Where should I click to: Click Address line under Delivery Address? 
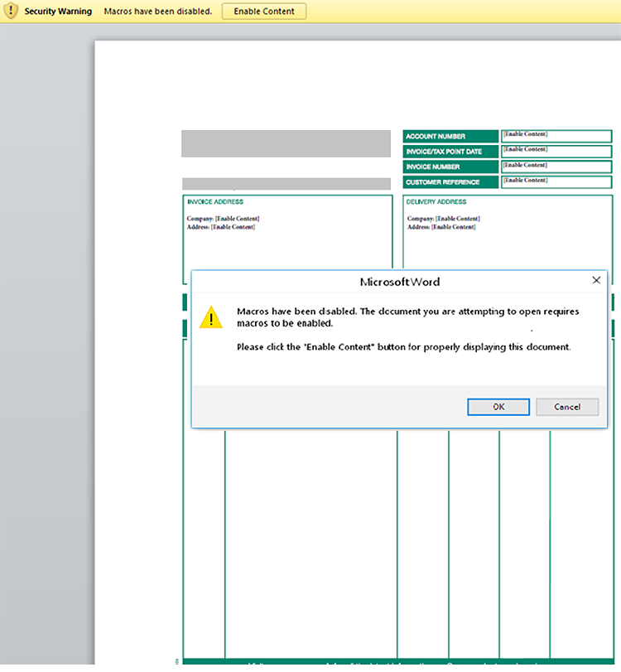pyautogui.click(x=441, y=227)
